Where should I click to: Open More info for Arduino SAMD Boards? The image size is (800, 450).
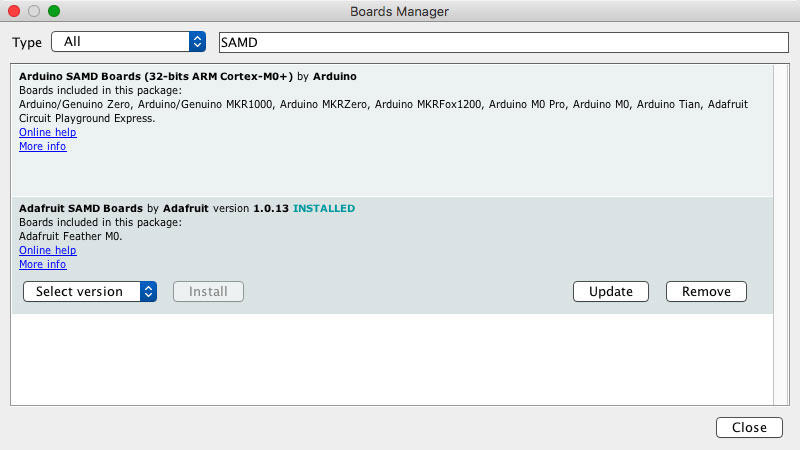[x=42, y=146]
